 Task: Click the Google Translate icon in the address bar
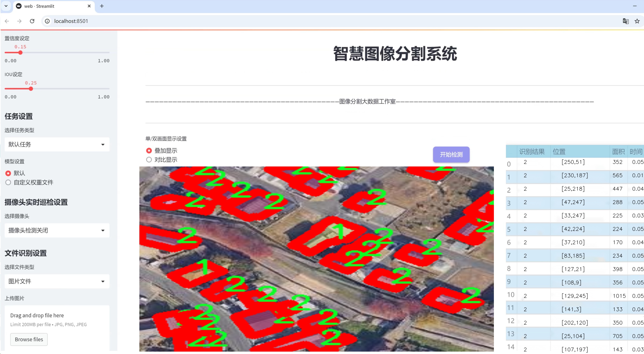(x=626, y=21)
